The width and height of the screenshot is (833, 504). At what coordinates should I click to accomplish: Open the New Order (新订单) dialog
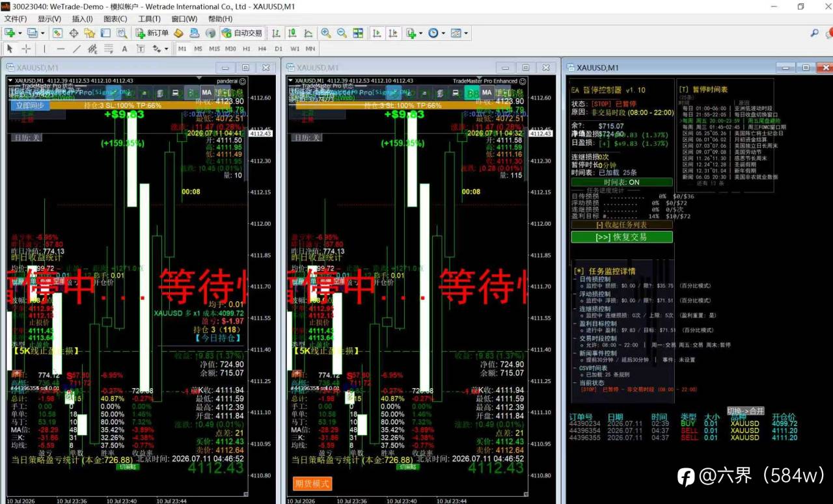[x=152, y=33]
